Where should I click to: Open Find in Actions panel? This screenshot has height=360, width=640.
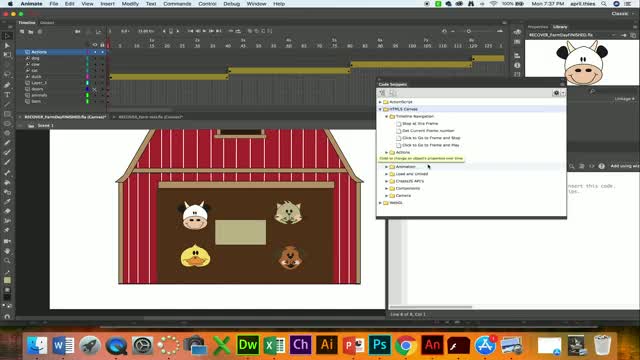pos(572,166)
